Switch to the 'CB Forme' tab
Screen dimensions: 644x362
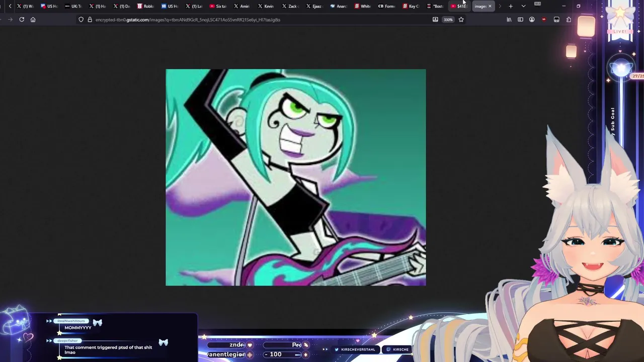tap(387, 6)
